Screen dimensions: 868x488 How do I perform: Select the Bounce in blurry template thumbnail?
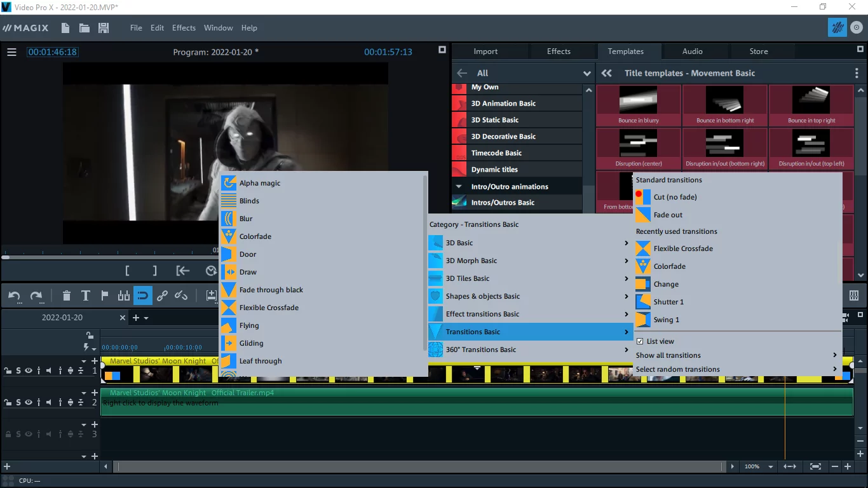(639, 105)
